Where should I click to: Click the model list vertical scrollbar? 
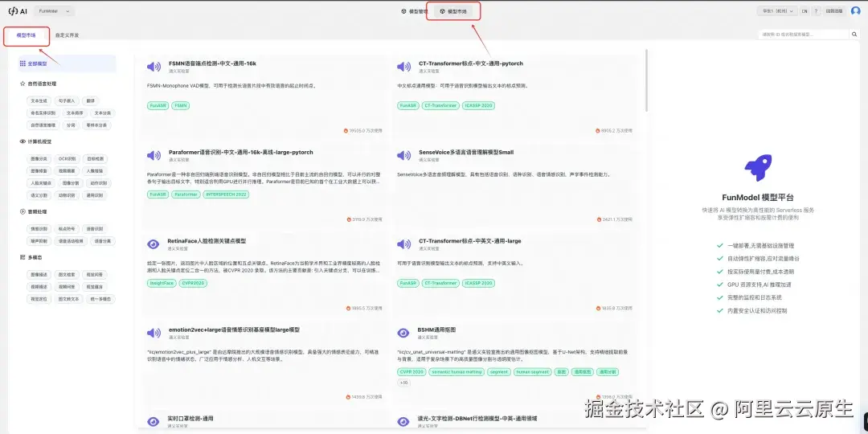coord(645,79)
